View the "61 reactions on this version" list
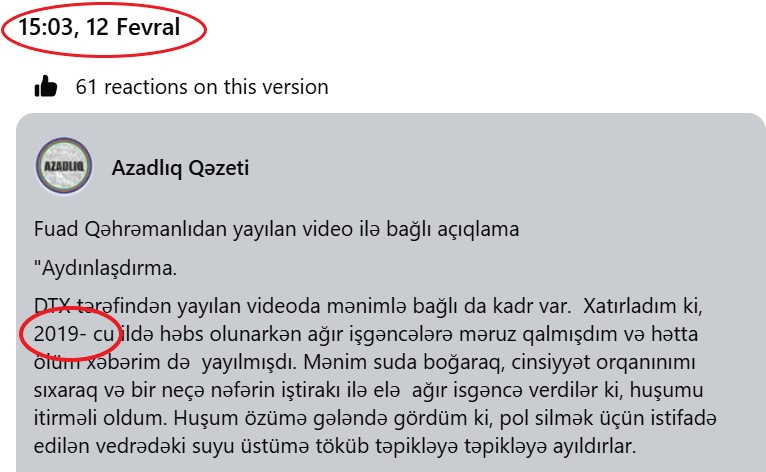The image size is (766, 472). [202, 87]
